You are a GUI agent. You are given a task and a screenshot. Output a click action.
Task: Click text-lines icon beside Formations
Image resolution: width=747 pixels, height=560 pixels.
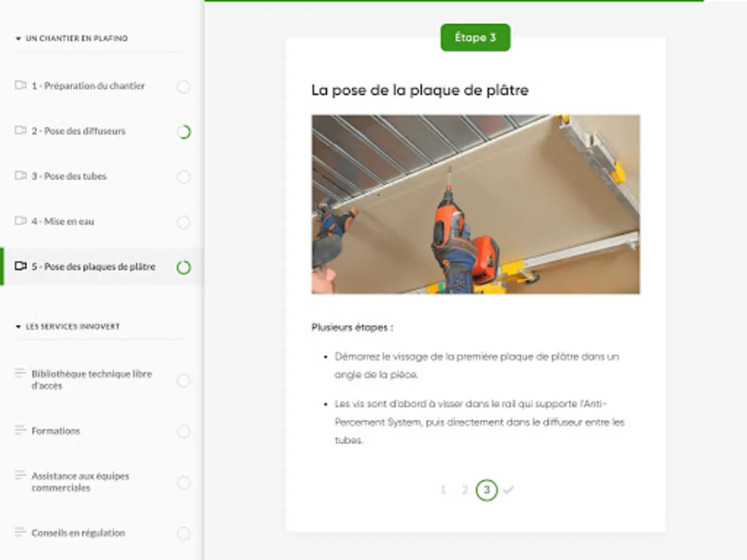point(21,431)
